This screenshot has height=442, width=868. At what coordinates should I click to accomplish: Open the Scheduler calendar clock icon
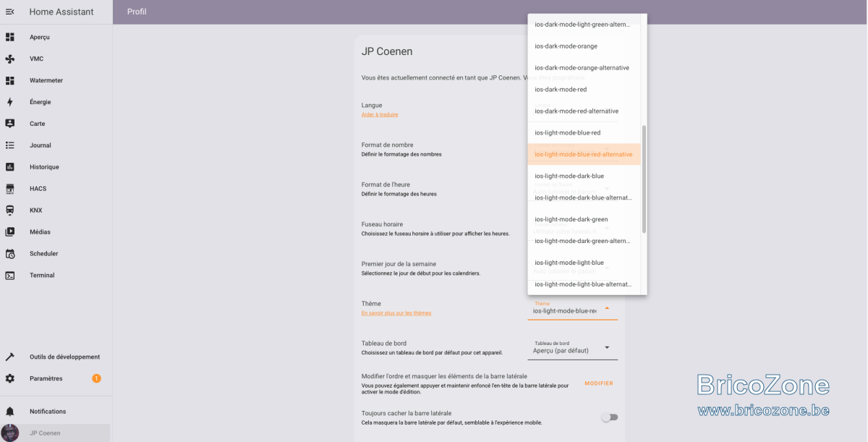click(x=10, y=254)
